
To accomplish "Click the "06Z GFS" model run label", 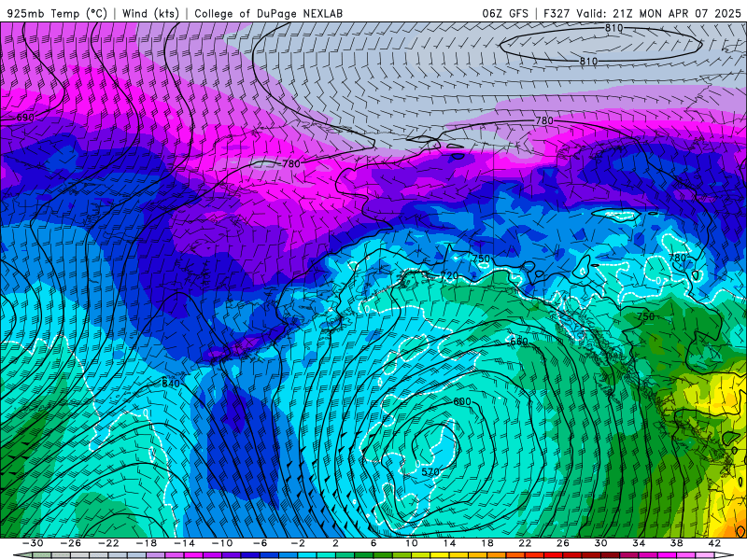I will coord(505,13).
